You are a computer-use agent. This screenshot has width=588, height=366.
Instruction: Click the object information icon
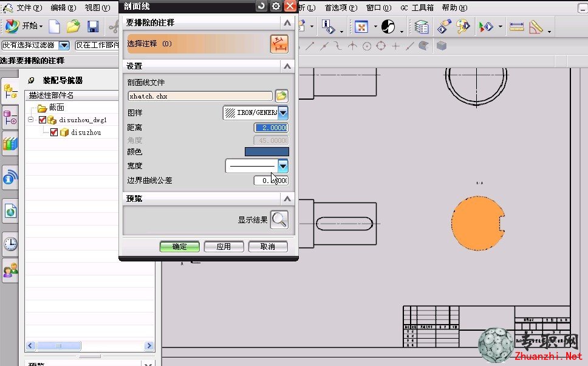click(328, 26)
